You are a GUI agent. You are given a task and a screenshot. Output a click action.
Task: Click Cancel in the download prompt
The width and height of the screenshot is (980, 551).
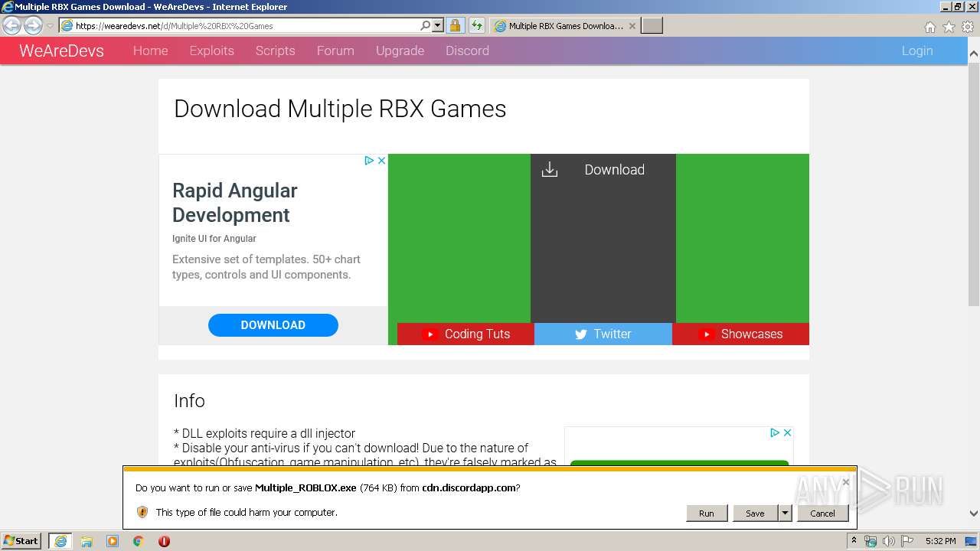click(x=822, y=514)
